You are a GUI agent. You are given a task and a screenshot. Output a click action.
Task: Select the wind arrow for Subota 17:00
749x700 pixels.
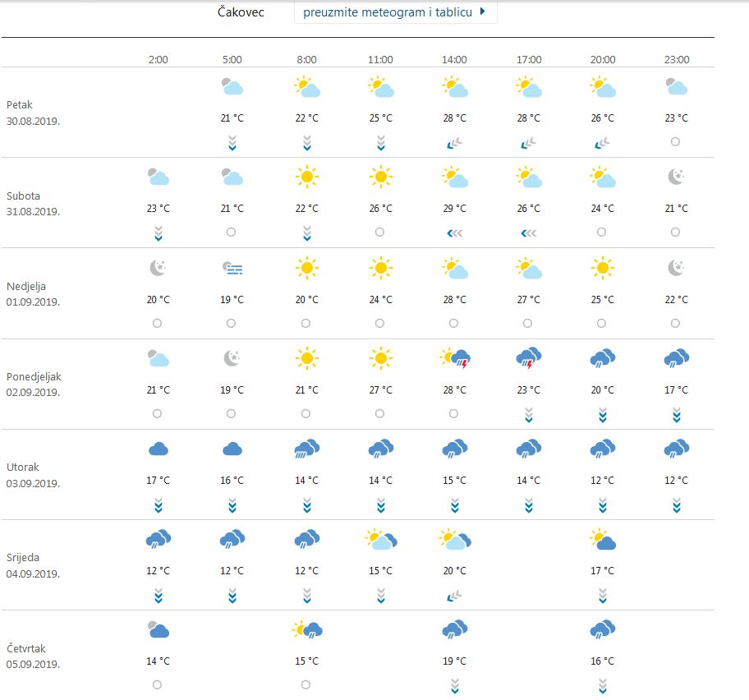pos(529,233)
